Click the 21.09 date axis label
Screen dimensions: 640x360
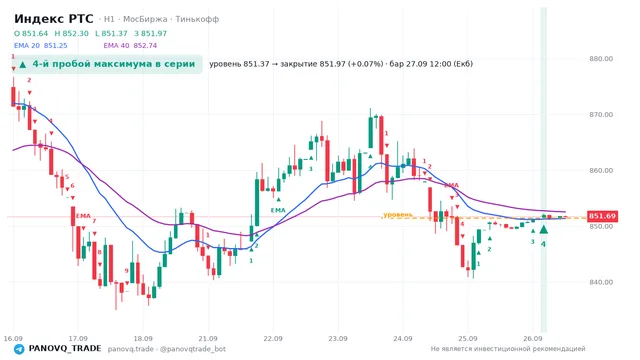208,339
